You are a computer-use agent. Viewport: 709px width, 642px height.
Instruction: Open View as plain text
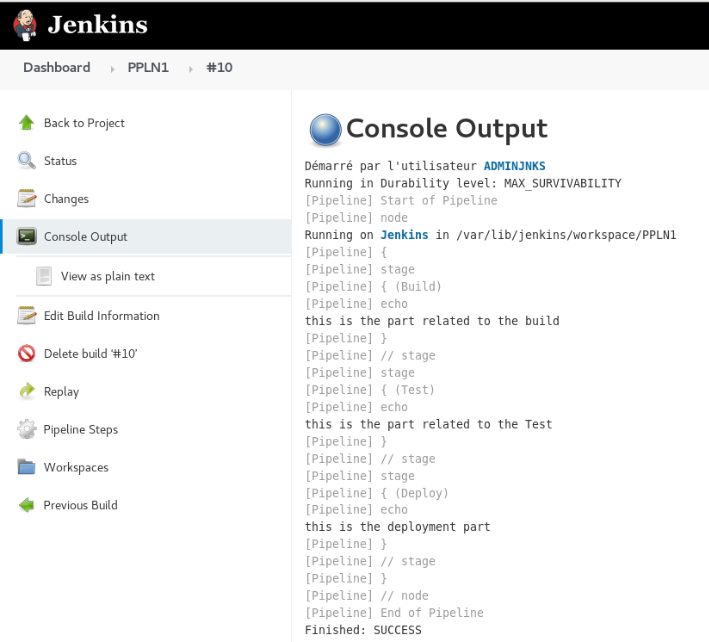(108, 276)
